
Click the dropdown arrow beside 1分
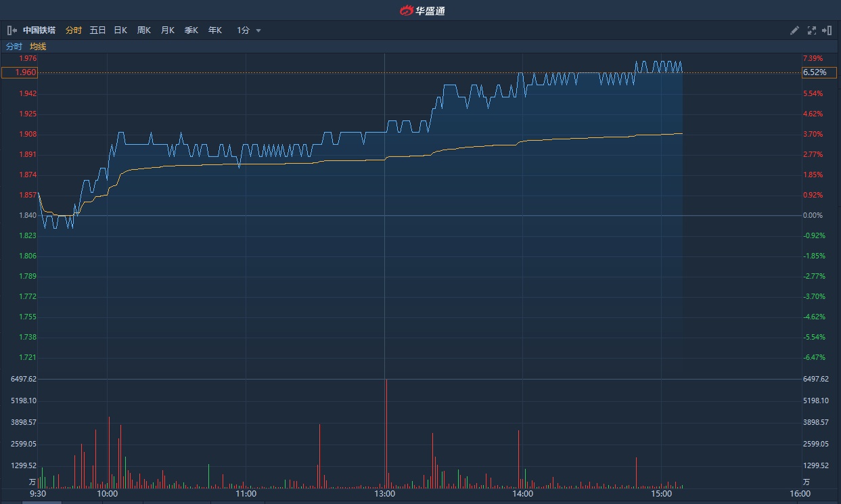point(258,30)
